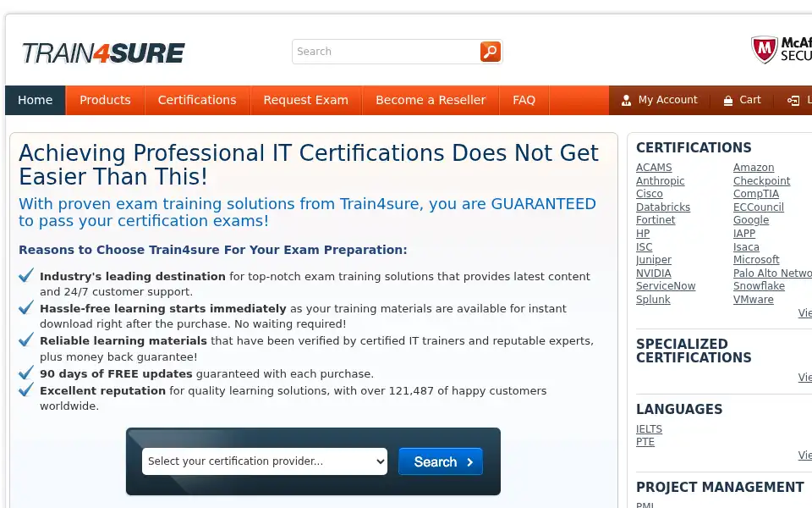Open the NVIDIA certification link
Image resolution: width=812 pixels, height=508 pixels.
coord(654,273)
